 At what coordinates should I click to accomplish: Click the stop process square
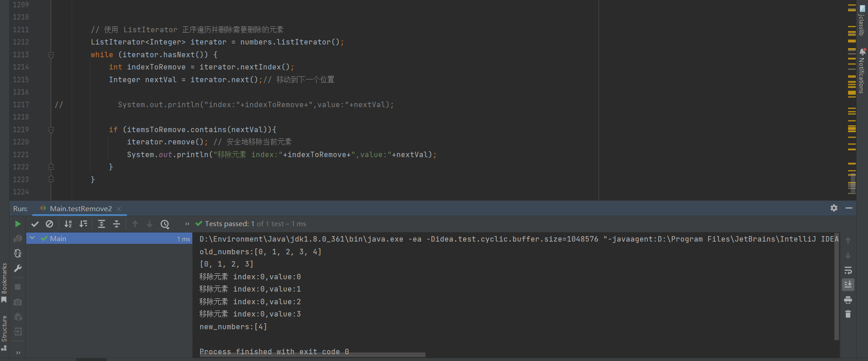pos(18,287)
